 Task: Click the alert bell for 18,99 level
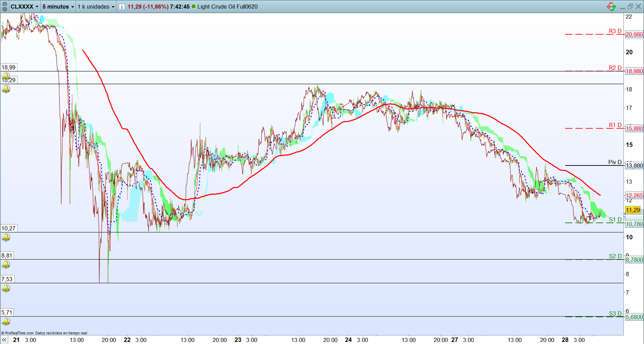click(6, 76)
